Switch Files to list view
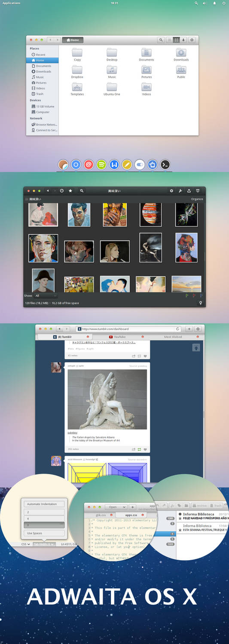This screenshot has width=229, height=644. pyautogui.click(x=169, y=40)
